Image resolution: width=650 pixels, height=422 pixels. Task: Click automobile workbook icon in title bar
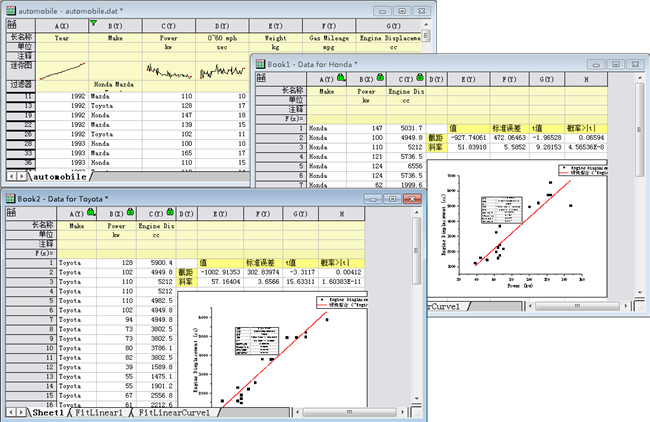click(x=10, y=8)
